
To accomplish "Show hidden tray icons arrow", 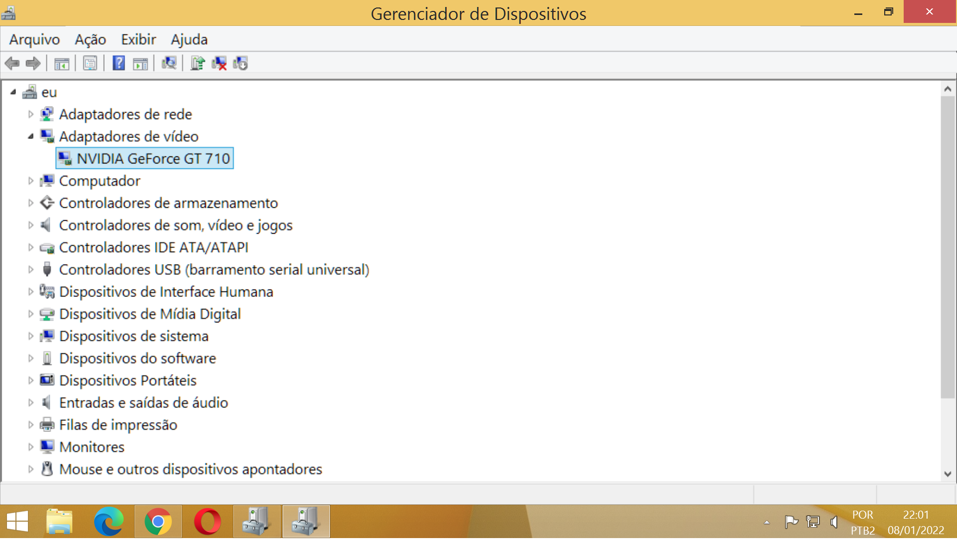I will pyautogui.click(x=767, y=522).
